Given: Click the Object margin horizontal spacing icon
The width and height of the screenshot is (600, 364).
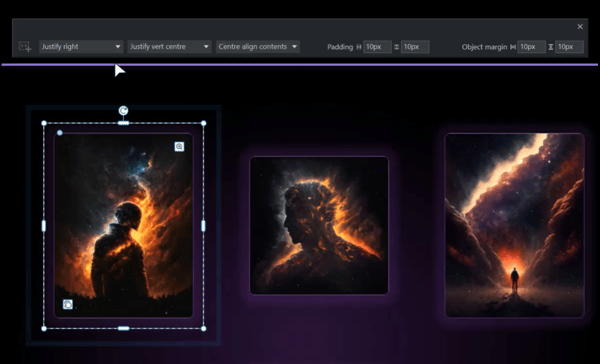Looking at the screenshot, I should [513, 47].
